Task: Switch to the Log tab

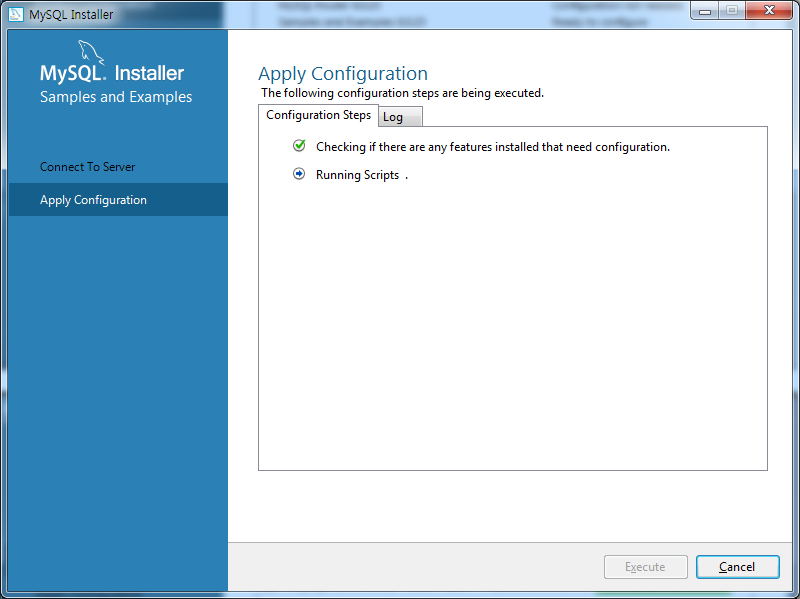Action: tap(400, 117)
